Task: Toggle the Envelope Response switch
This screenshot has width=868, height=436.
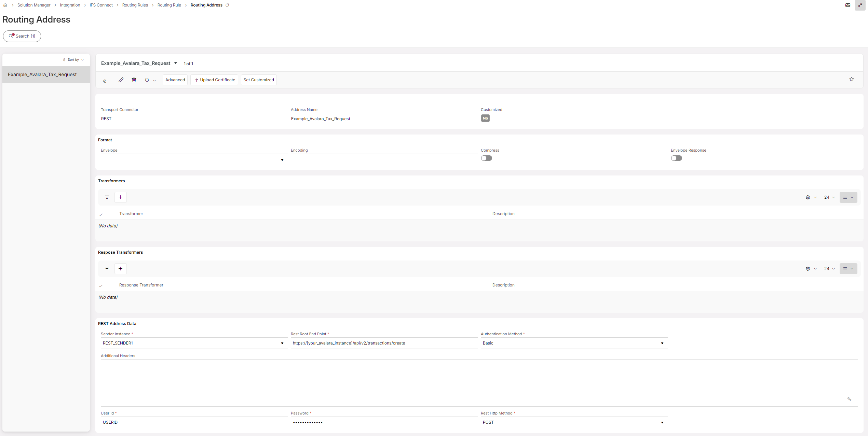Action: click(677, 158)
